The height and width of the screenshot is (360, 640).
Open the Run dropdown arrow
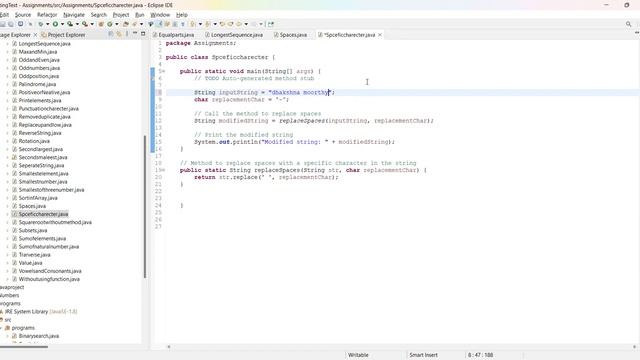pyautogui.click(x=62, y=24)
